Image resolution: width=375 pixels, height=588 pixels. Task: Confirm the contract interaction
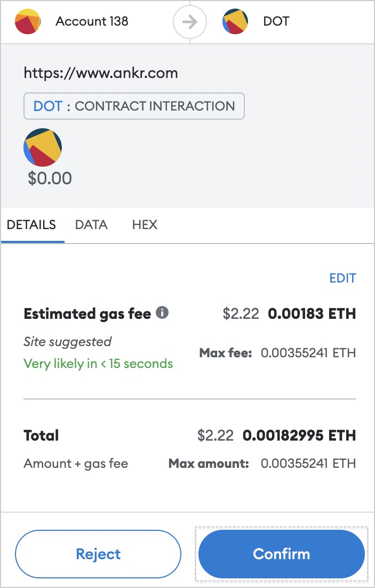click(x=282, y=554)
